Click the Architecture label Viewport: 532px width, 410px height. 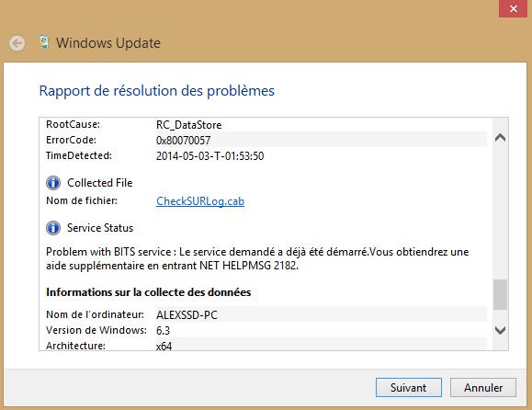click(x=75, y=346)
